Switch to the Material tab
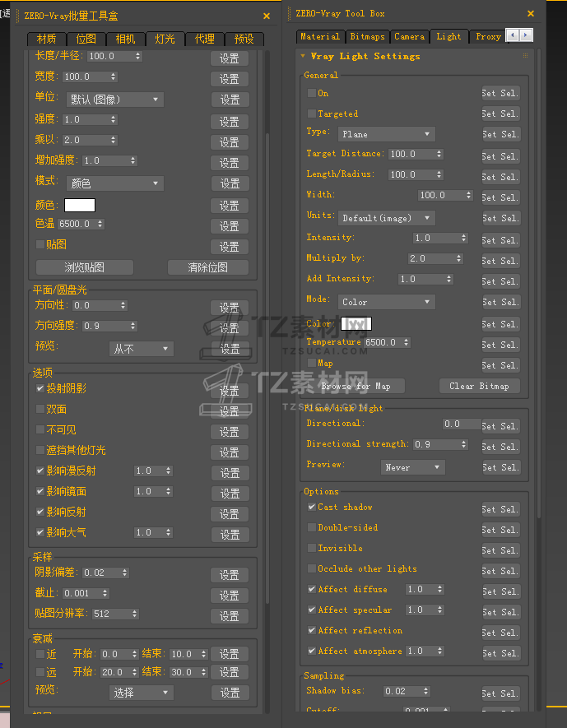Viewport: 567px width, 728px height. (x=319, y=37)
